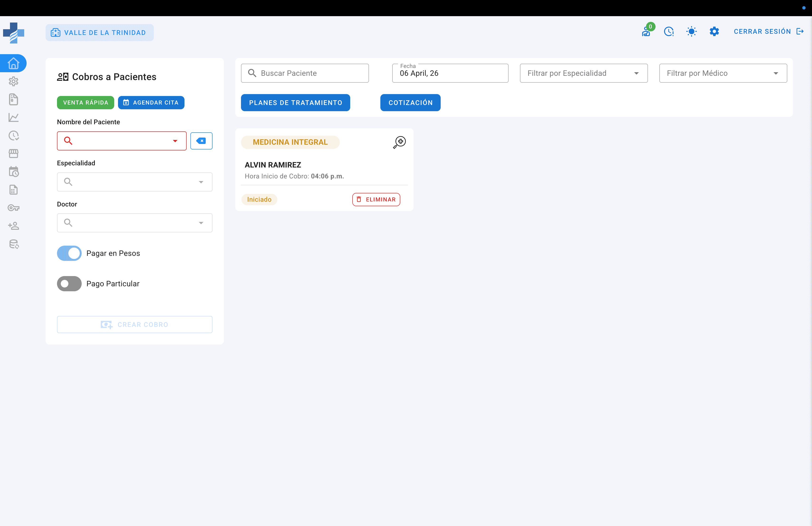812x526 pixels.
Task: Click search icon in Buscar Paciente field
Action: [252, 73]
